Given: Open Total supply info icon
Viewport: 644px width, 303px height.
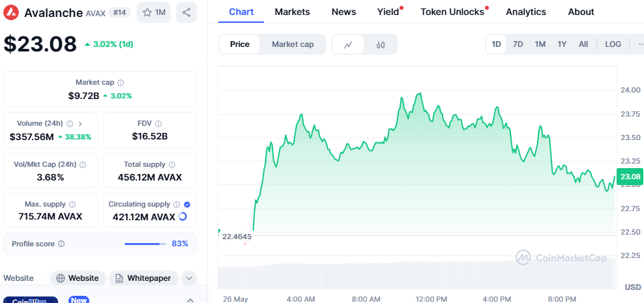Looking at the screenshot, I should [171, 164].
